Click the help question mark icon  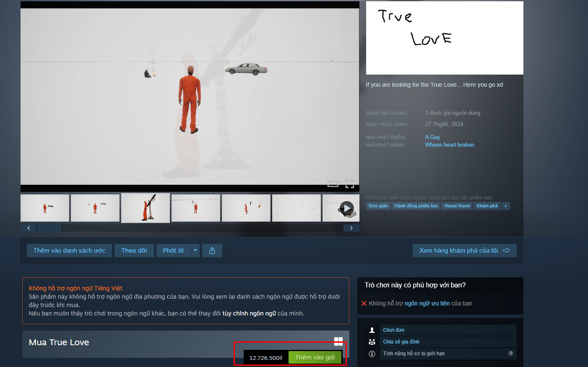tap(510, 353)
